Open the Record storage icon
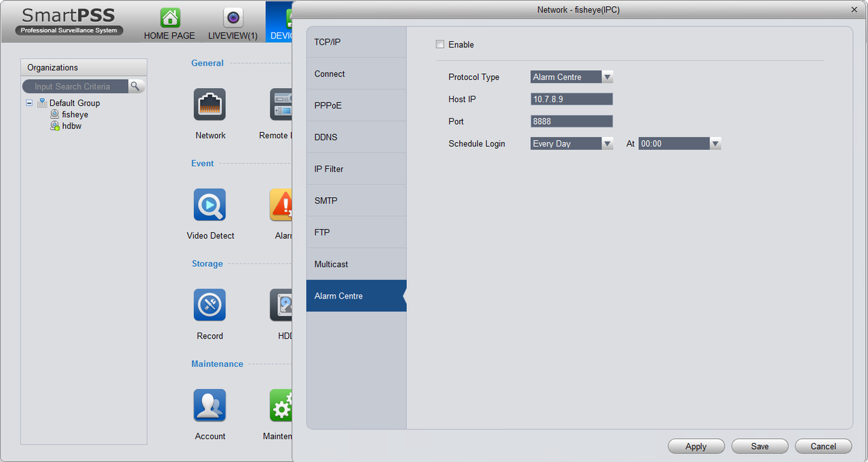868x462 pixels. point(210,305)
